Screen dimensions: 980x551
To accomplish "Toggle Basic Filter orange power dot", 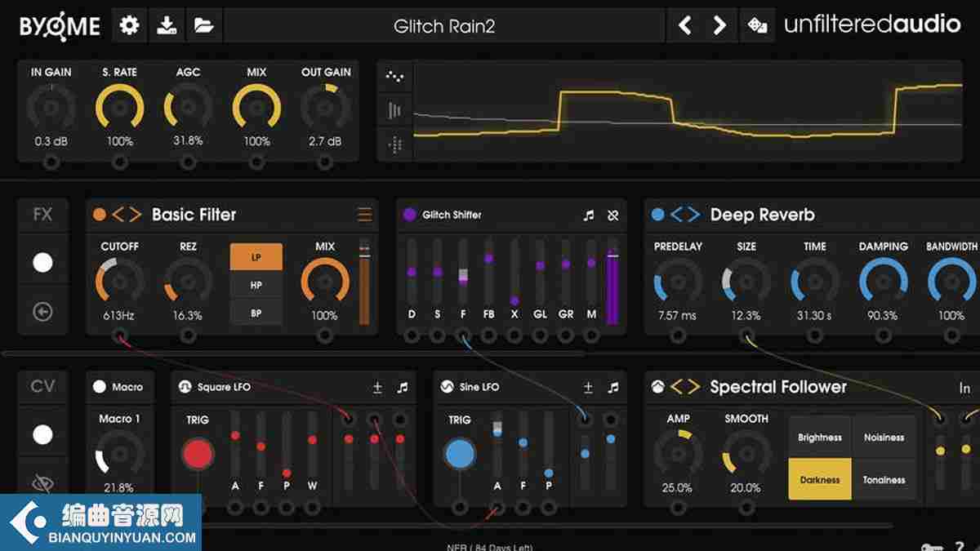I will coord(100,215).
